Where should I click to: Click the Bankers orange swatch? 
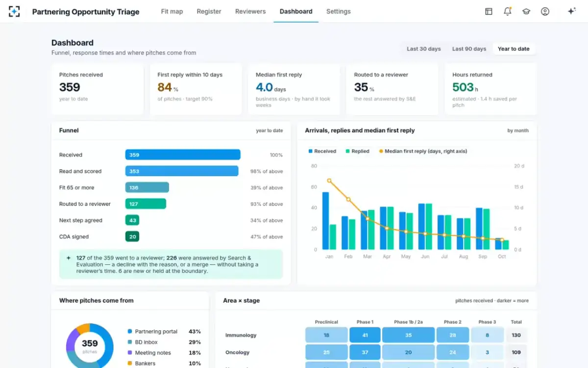130,364
